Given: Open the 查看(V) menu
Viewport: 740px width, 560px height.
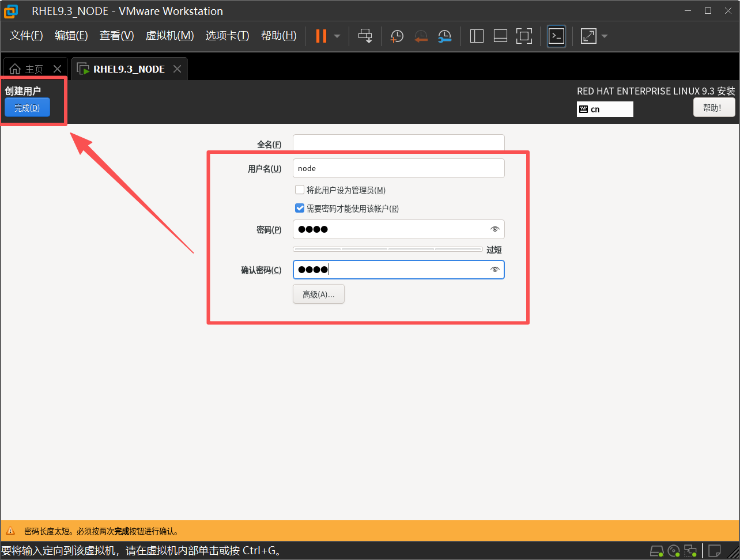Looking at the screenshot, I should (117, 36).
